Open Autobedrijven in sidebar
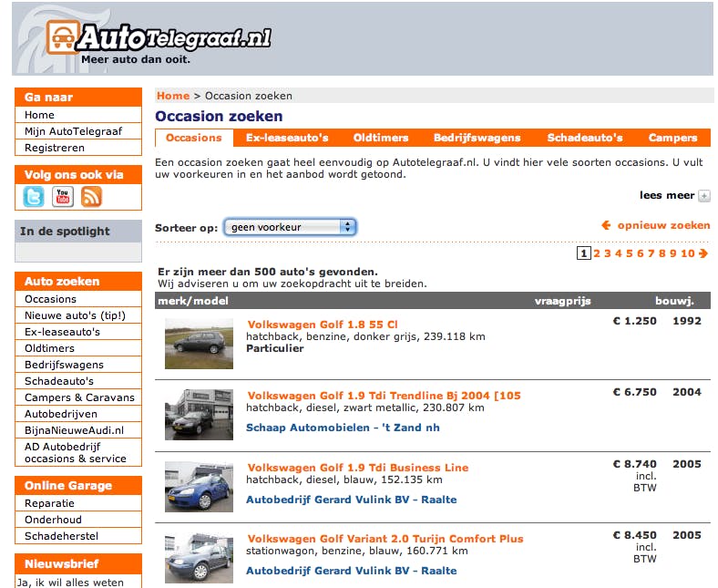The image size is (718, 588). 78,414
